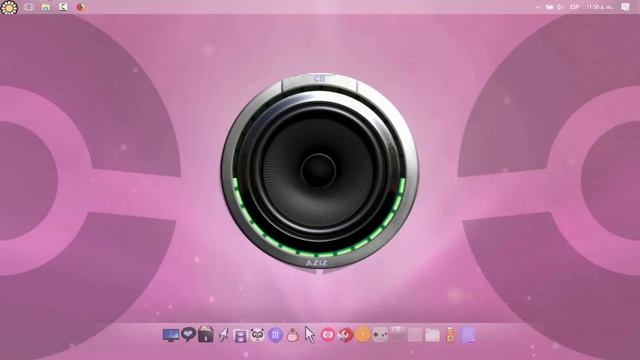The image size is (640, 360).
Task: Open the daisy flower Start button
Action: tap(9, 7)
